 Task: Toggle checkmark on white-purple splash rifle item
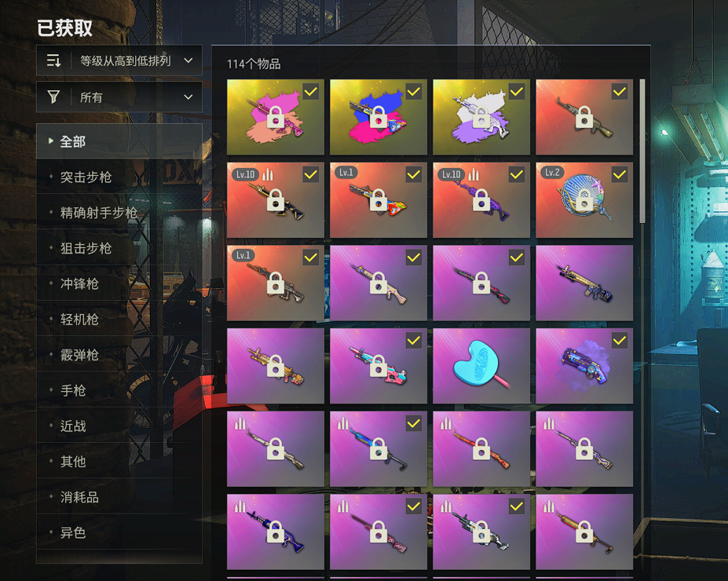(x=516, y=91)
